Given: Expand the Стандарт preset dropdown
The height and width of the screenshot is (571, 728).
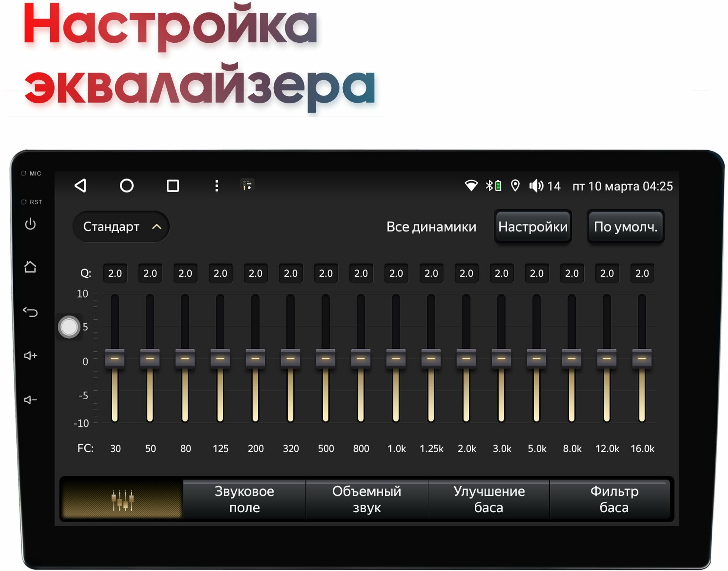Looking at the screenshot, I should 121,226.
